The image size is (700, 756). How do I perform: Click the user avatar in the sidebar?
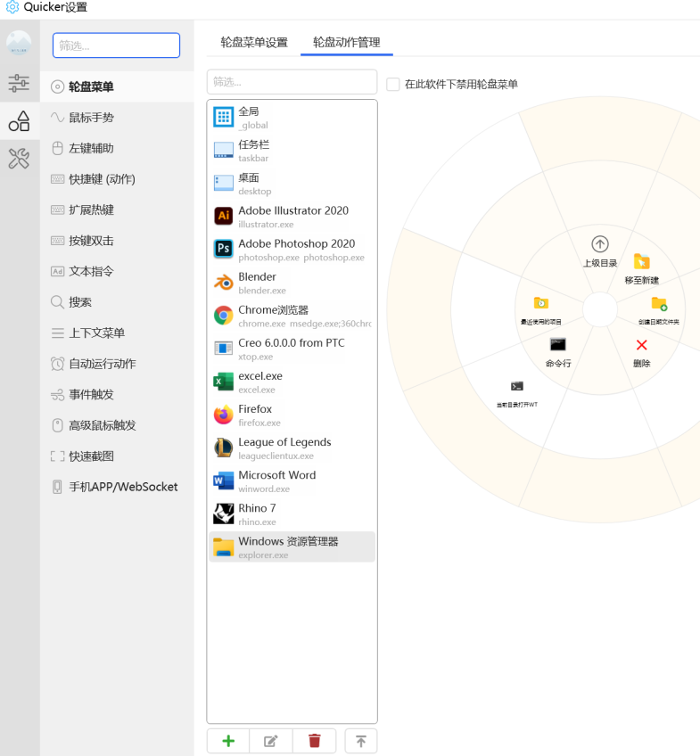coord(19,43)
